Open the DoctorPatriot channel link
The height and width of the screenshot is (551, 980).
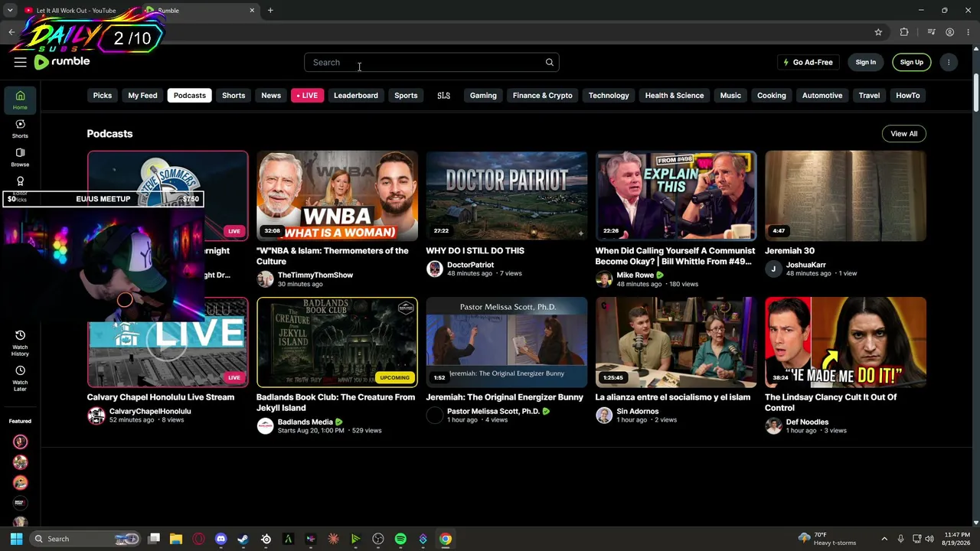[471, 265]
